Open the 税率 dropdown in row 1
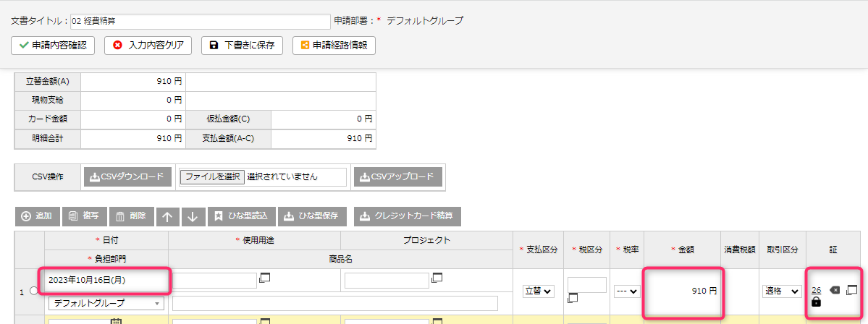868x324 pixels. pos(626,291)
